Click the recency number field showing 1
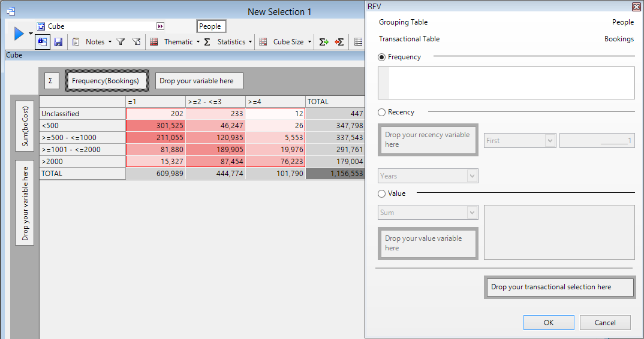Screen dimensions: 644x339 point(597,141)
